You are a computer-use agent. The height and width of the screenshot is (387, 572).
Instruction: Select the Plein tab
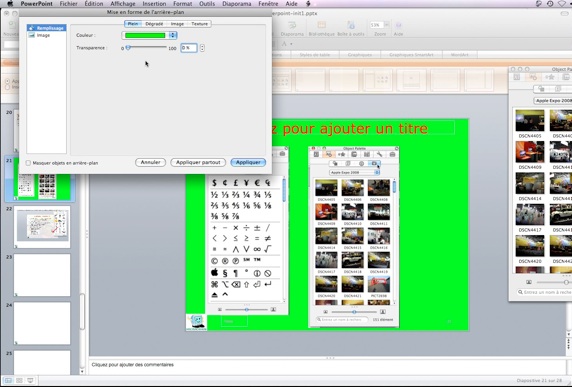[133, 24]
